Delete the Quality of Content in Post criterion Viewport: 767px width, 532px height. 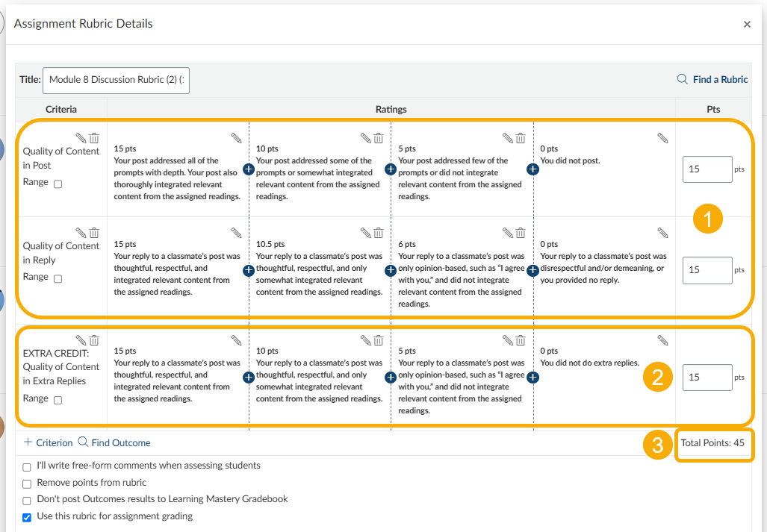pos(94,138)
